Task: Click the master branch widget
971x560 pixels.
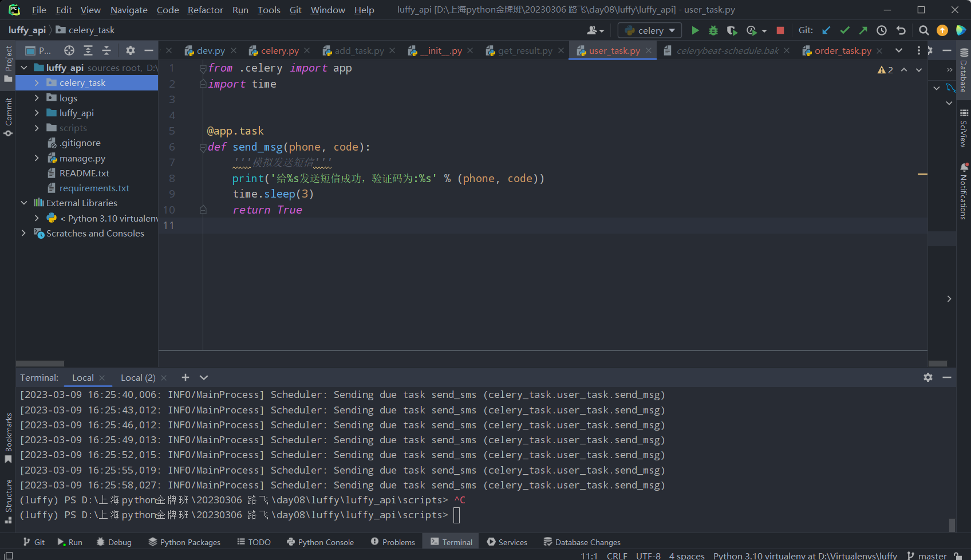Action: [x=927, y=555]
